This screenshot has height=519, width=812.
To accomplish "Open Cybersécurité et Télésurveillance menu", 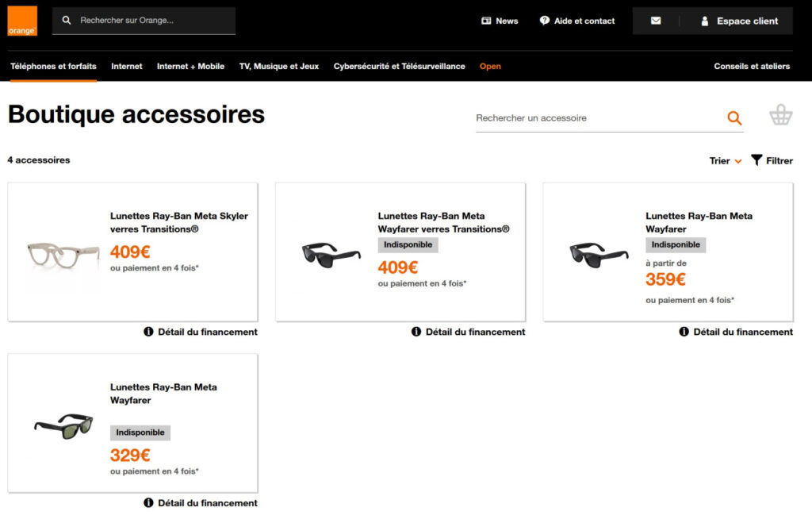I will pyautogui.click(x=400, y=67).
